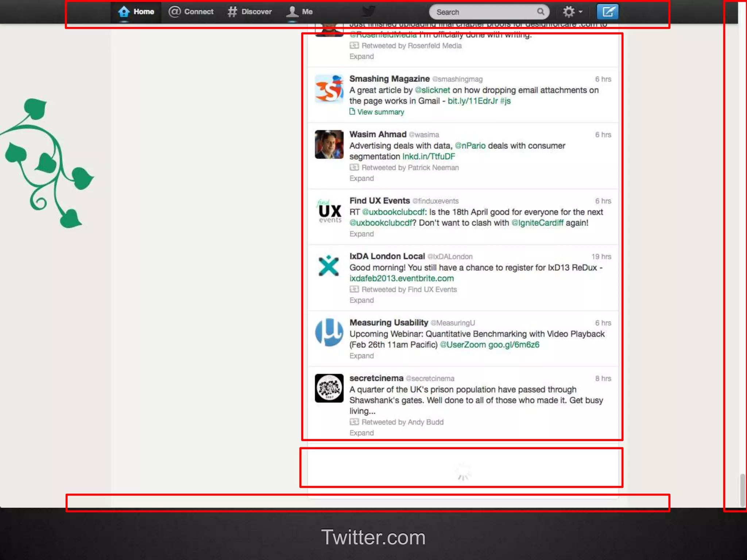
Task: Click the Smashing Magazine avatar
Action: (329, 89)
